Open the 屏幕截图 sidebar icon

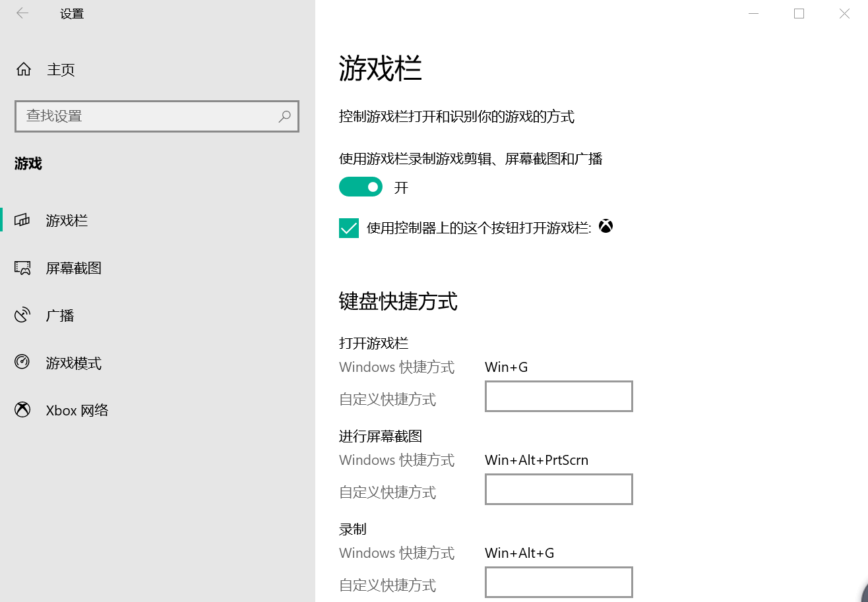[22, 268]
